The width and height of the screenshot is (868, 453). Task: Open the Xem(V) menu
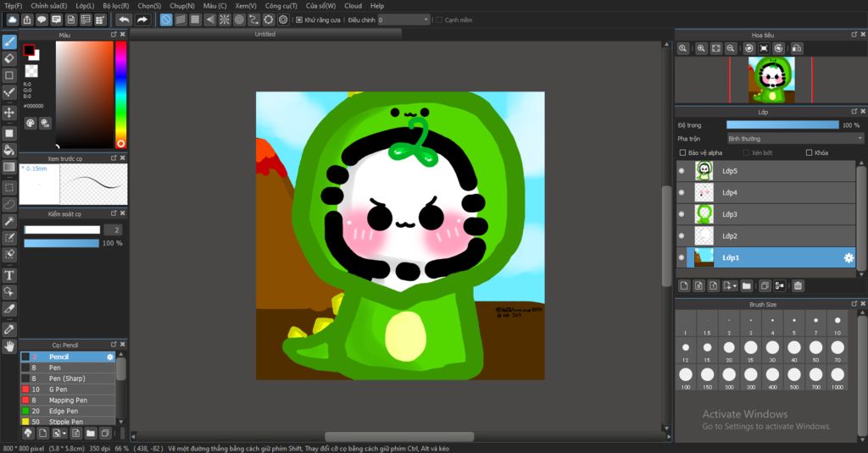point(245,6)
